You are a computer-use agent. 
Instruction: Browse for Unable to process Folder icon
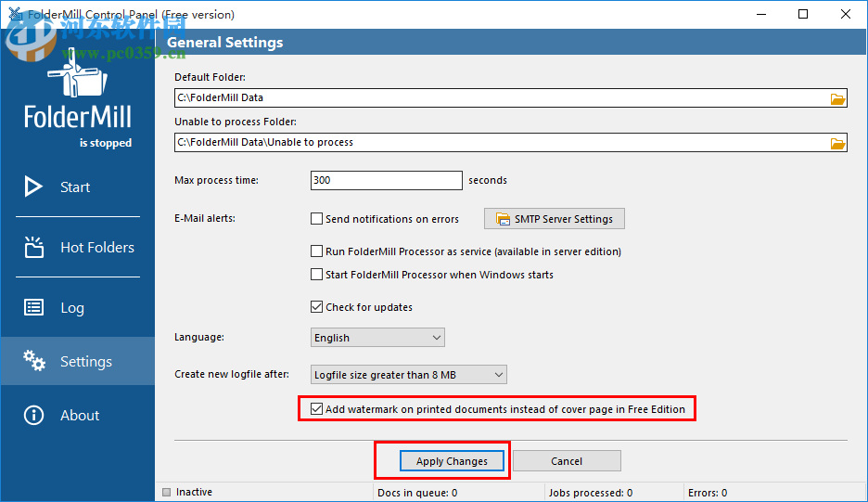837,143
